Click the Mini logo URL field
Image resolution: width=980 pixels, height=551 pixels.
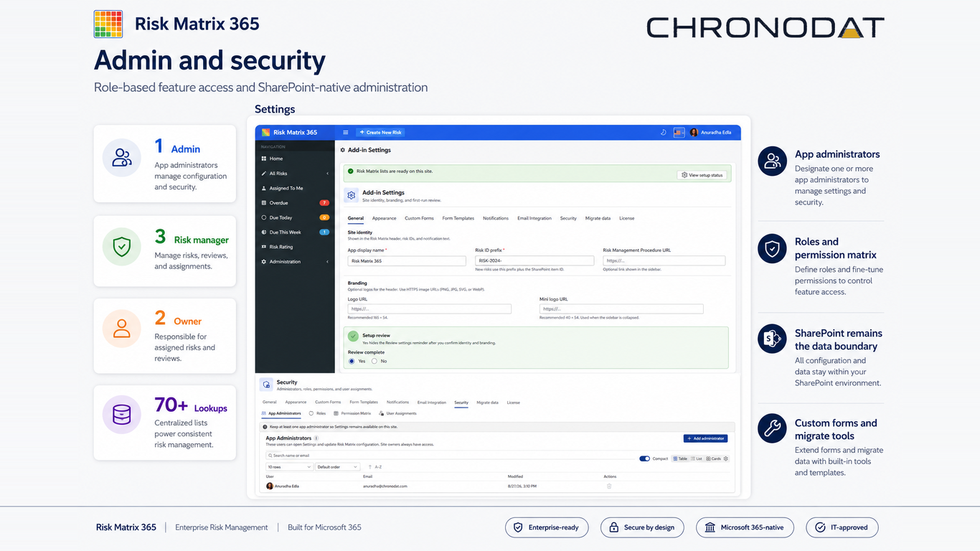tap(621, 309)
